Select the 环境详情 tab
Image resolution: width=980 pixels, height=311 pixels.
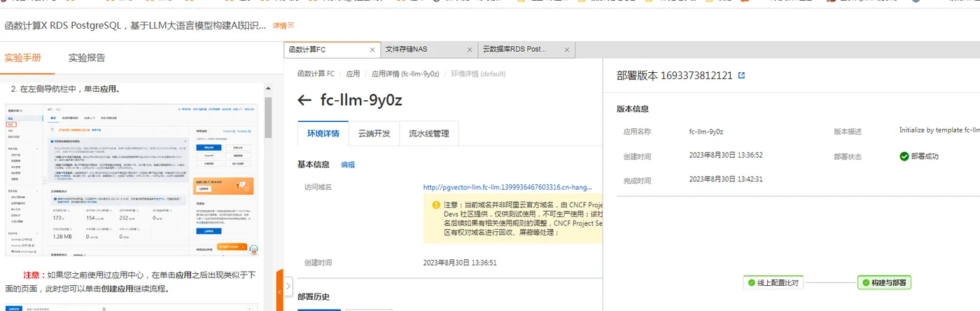[323, 134]
